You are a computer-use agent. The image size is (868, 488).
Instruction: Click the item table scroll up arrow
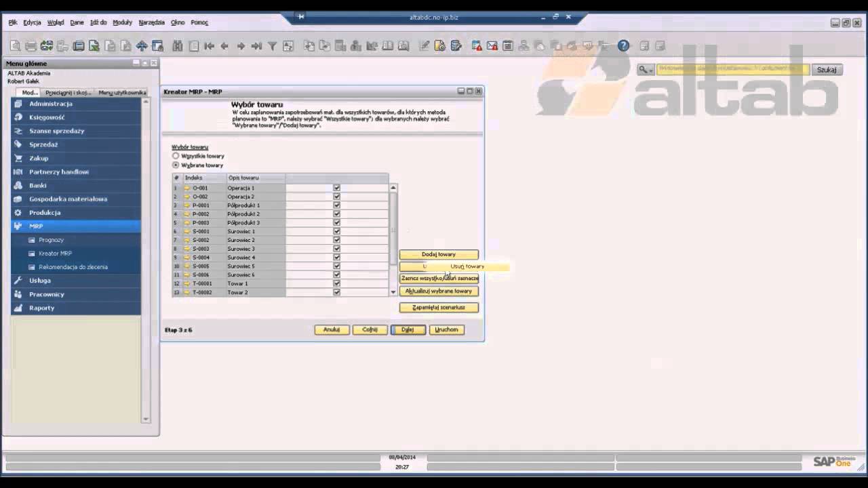tap(393, 188)
